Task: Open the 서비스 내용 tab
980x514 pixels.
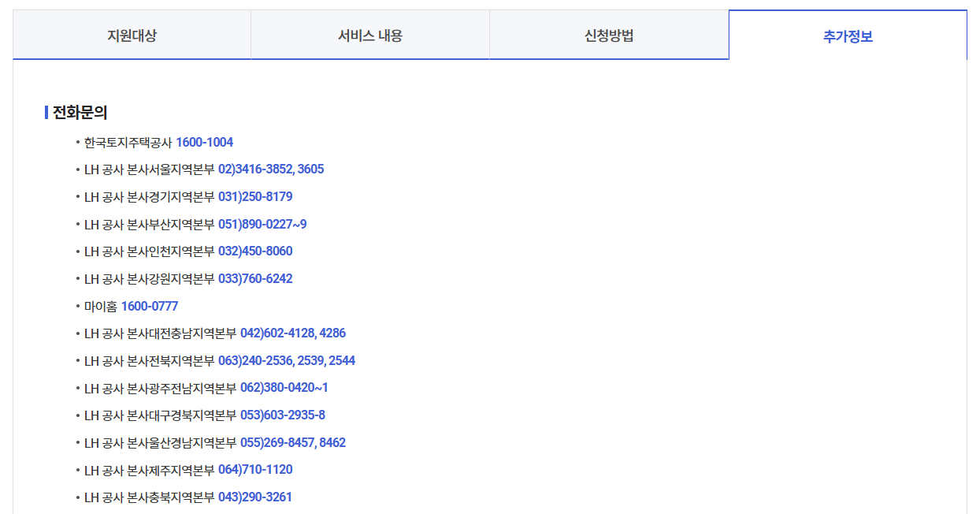Action: [370, 34]
